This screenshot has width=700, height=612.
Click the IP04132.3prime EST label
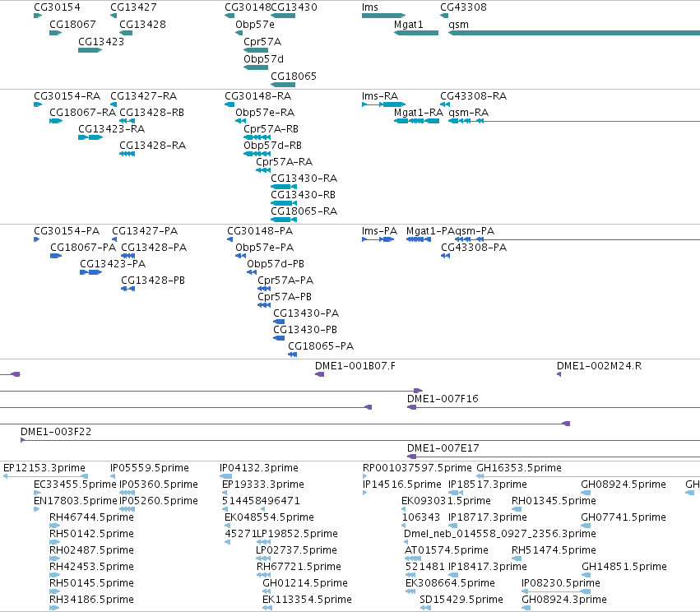coord(259,468)
